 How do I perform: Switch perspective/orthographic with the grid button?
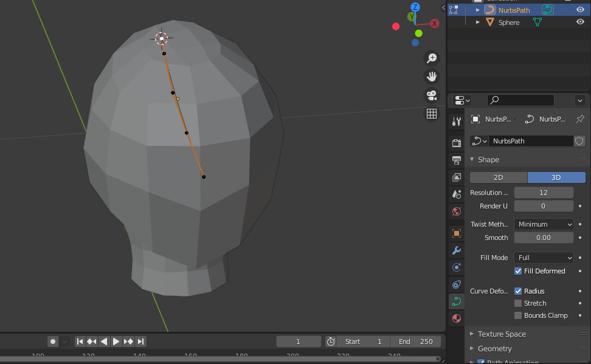click(432, 114)
